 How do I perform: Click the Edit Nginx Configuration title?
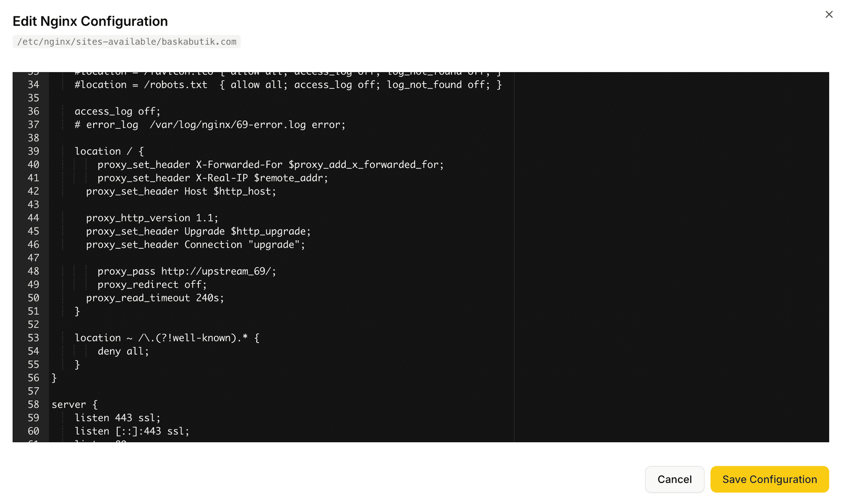(x=90, y=21)
